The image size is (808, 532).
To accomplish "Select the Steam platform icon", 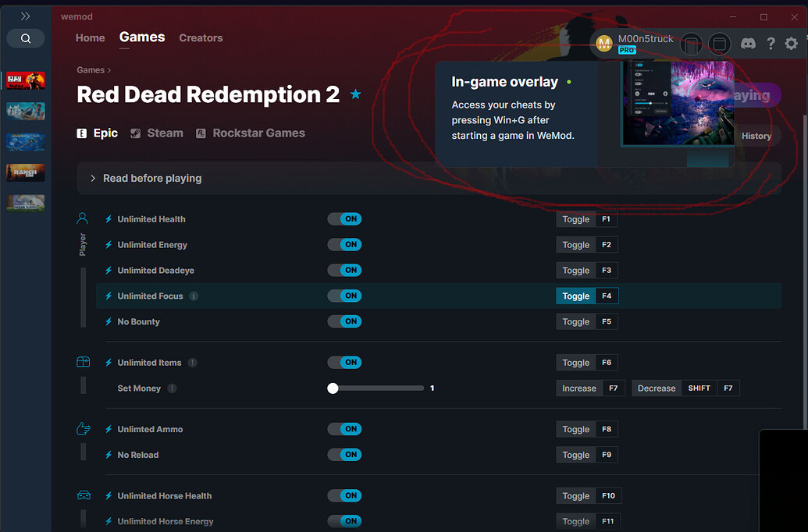I will [x=136, y=133].
